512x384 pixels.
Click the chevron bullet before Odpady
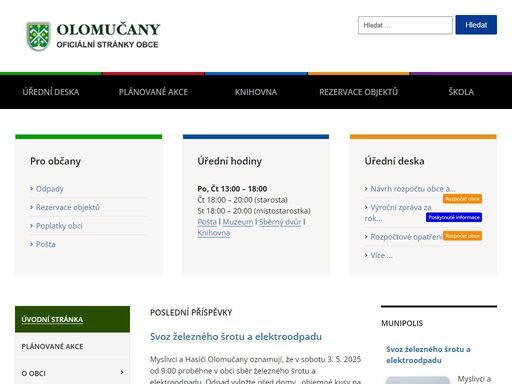(32, 189)
